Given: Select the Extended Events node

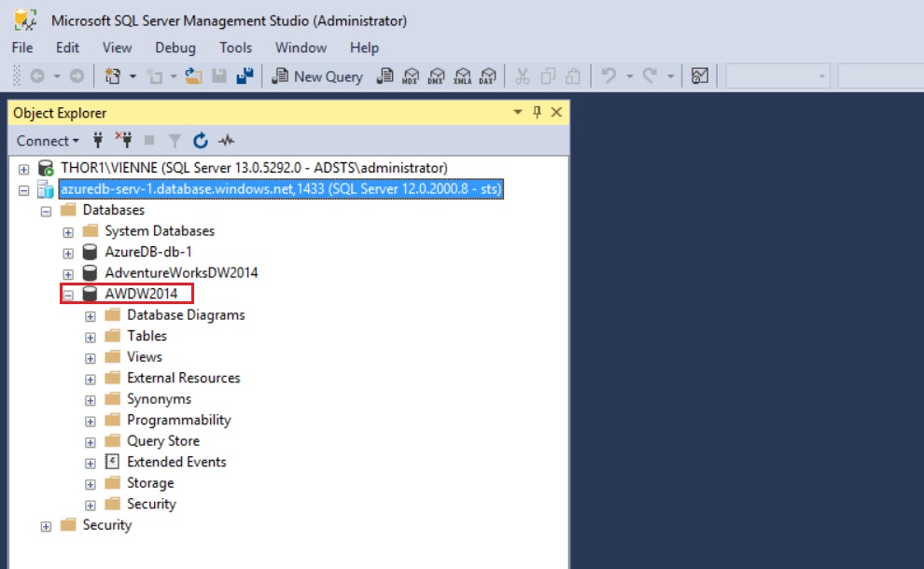Looking at the screenshot, I should (x=176, y=462).
